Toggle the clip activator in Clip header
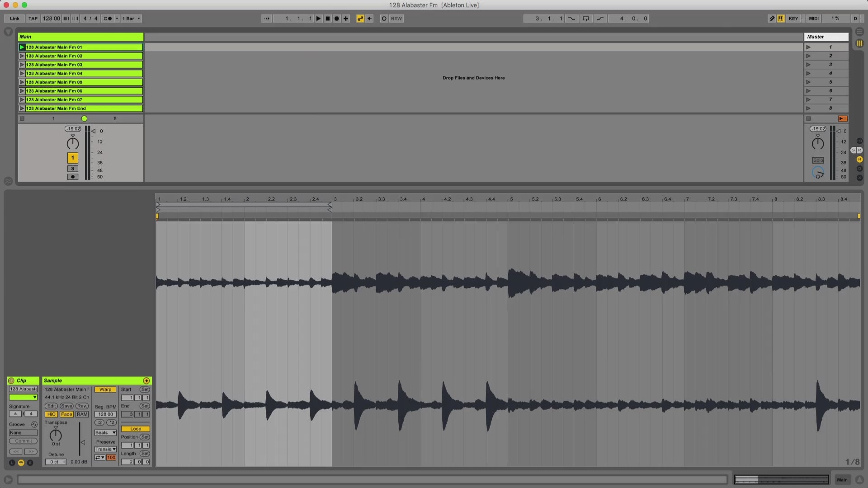868x488 pixels. coord(11,380)
